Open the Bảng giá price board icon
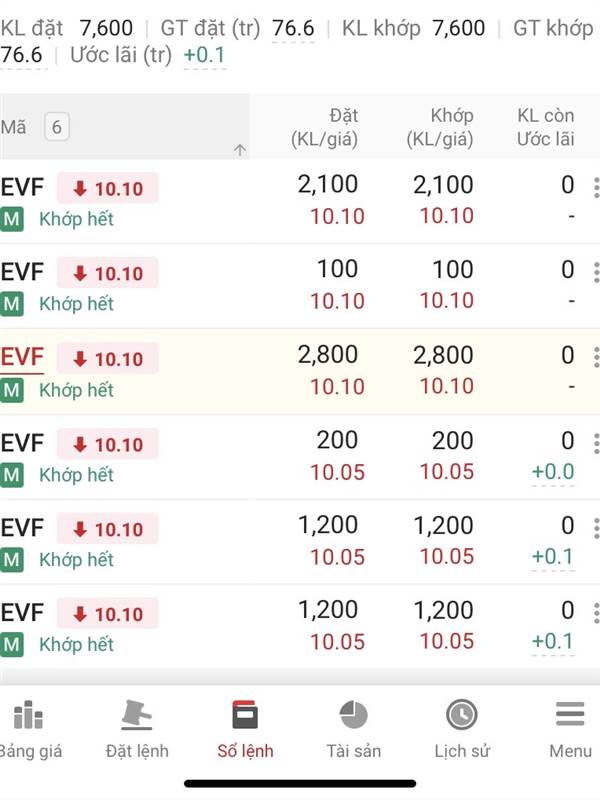 coord(25,716)
